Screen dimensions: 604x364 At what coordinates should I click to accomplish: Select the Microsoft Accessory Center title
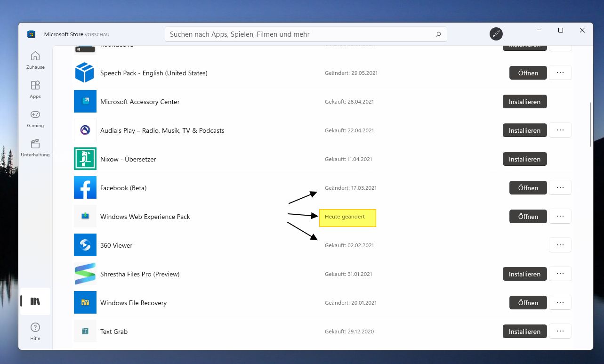click(140, 102)
